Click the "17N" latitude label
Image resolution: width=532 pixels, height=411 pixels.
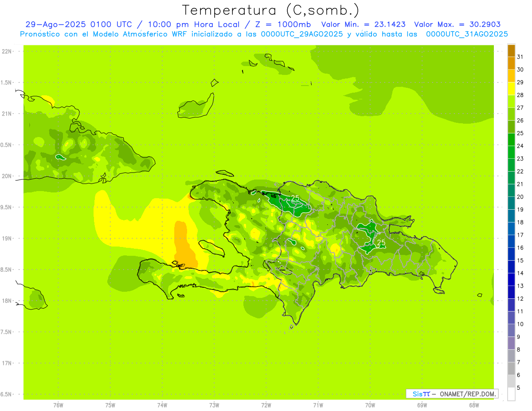click(7, 363)
